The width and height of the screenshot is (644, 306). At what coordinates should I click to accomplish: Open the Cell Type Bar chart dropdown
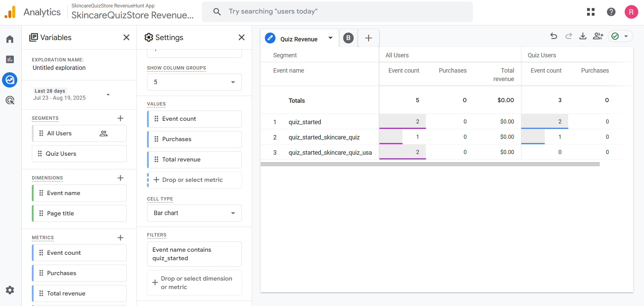[x=194, y=213]
